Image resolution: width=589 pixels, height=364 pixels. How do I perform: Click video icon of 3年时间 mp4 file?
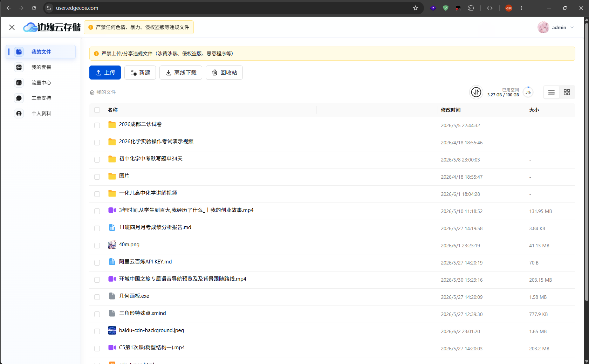tap(112, 210)
